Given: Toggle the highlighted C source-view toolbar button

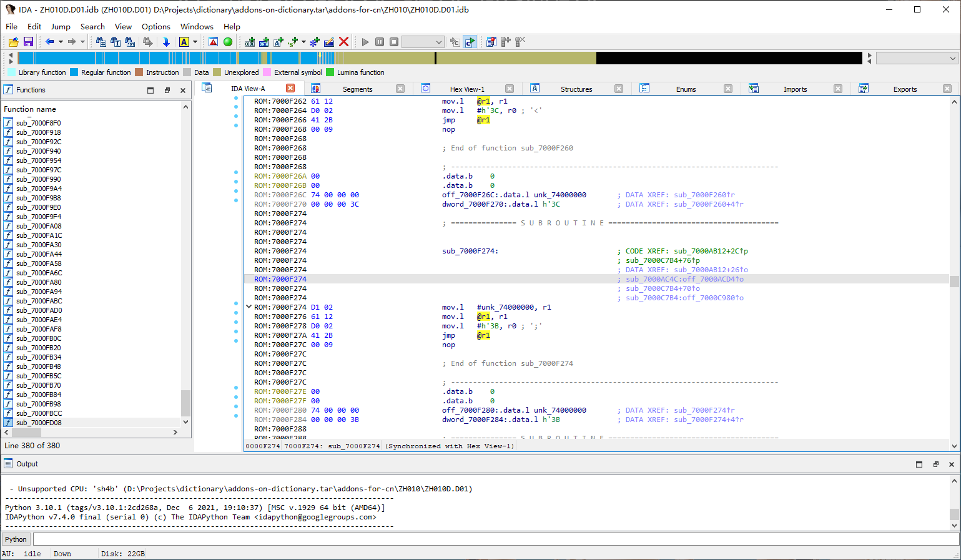Looking at the screenshot, I should pyautogui.click(x=470, y=42).
